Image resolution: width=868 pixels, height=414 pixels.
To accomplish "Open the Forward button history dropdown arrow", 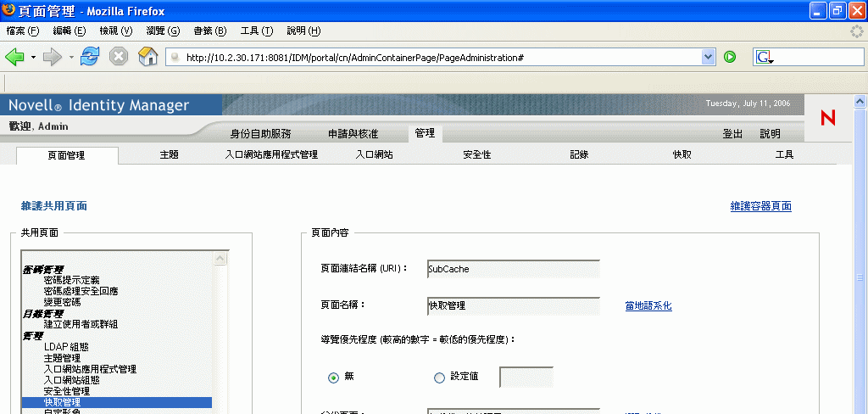I will point(71,57).
